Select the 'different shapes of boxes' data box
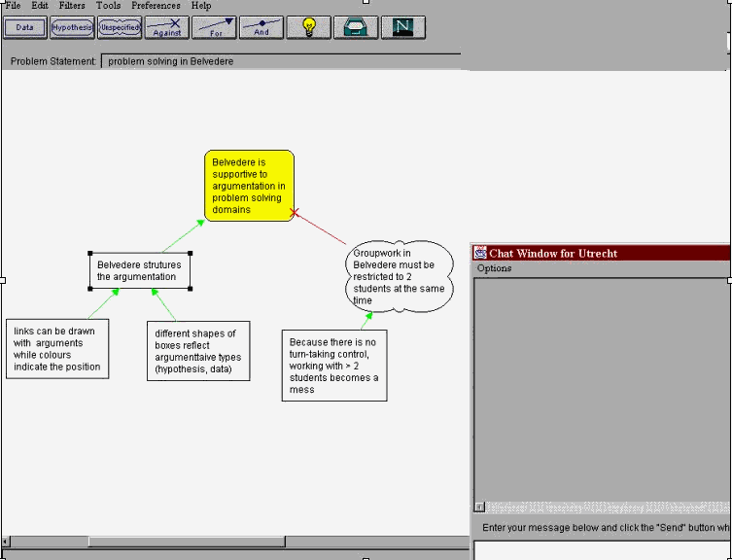 [198, 351]
